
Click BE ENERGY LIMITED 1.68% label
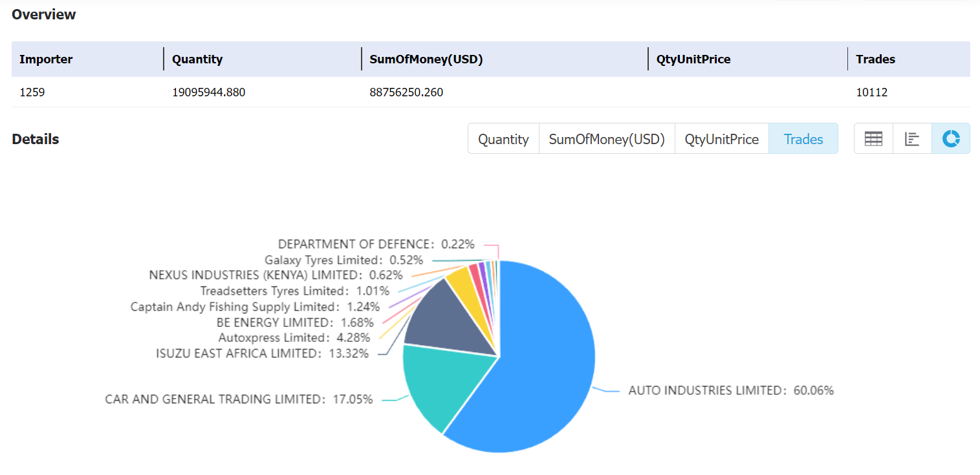point(295,322)
